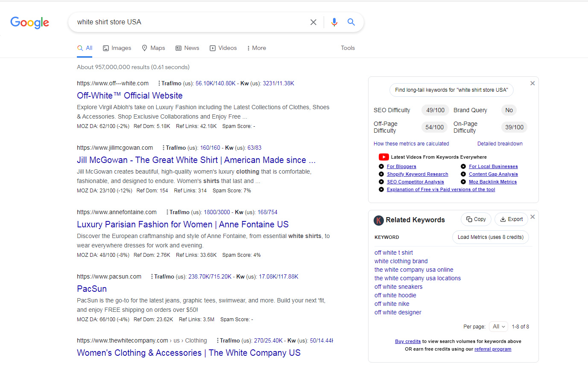The image size is (588, 366).
Task: Expand the More search menu
Action: click(x=257, y=48)
